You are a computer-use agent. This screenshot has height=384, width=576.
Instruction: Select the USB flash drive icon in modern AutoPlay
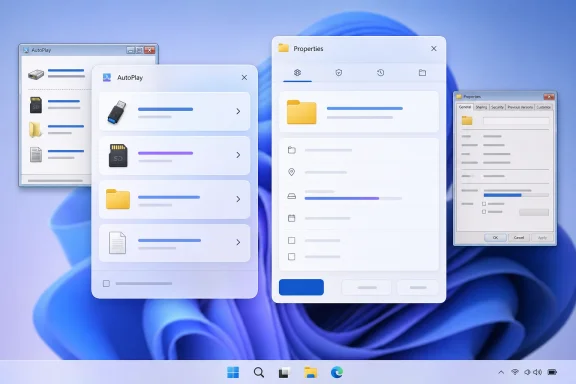coord(117,112)
